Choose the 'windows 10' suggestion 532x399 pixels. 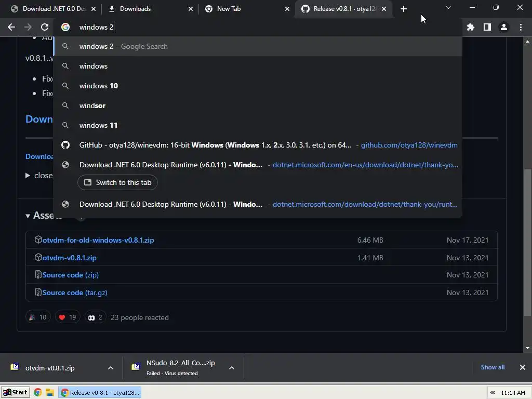click(x=258, y=86)
